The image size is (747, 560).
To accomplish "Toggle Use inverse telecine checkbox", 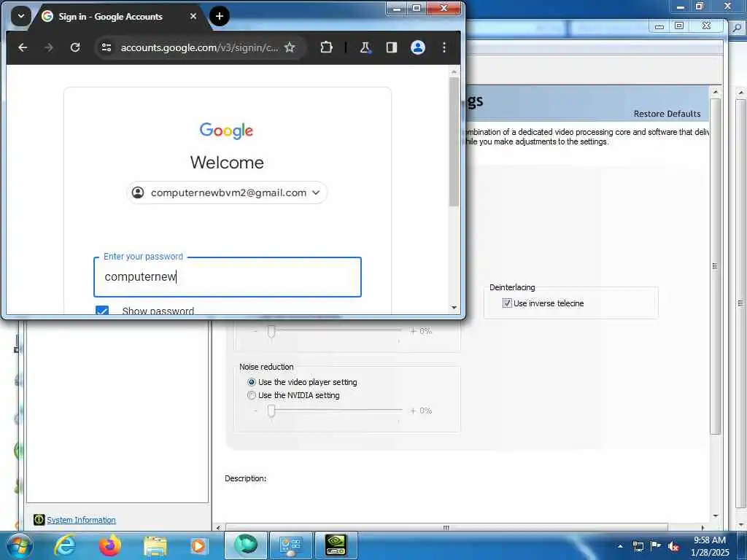I will click(x=507, y=303).
